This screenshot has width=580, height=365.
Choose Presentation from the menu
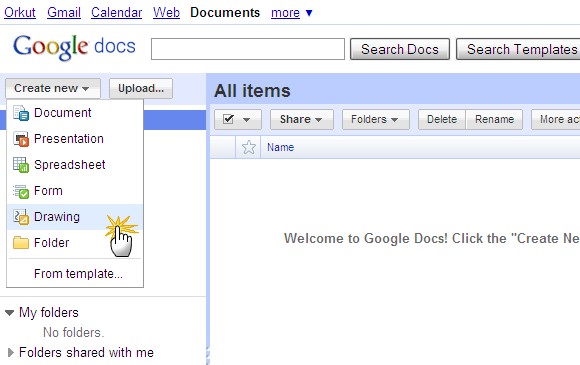75,139
